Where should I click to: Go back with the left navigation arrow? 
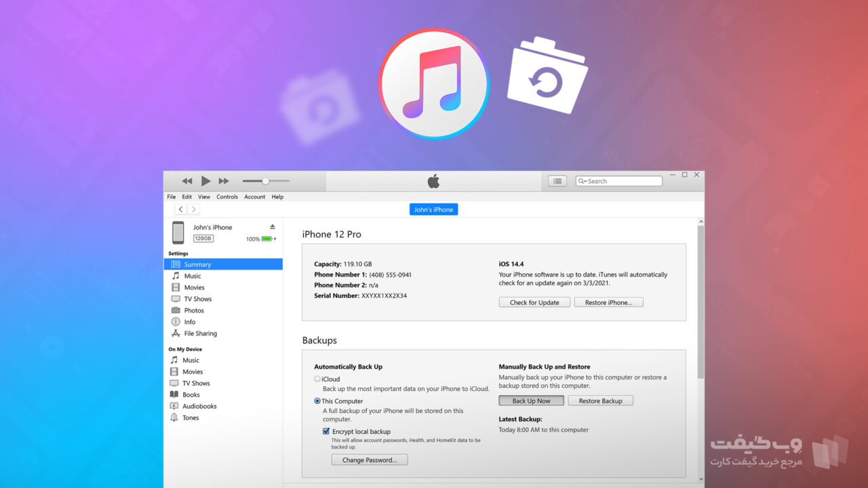(181, 209)
